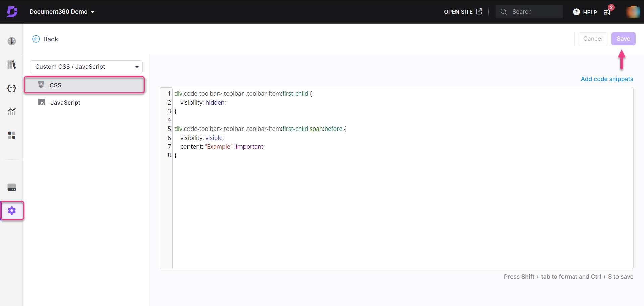This screenshot has height=306, width=644.
Task: Open the Analytics chart sidebar icon
Action: coord(12,111)
